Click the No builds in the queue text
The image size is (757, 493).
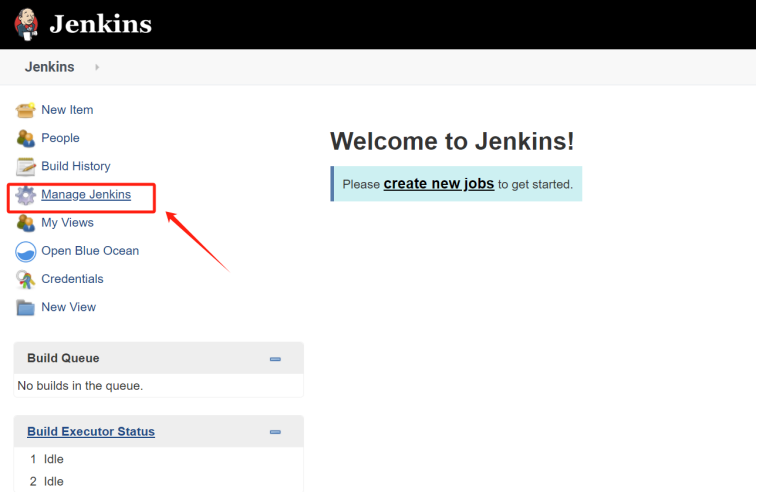(x=80, y=386)
